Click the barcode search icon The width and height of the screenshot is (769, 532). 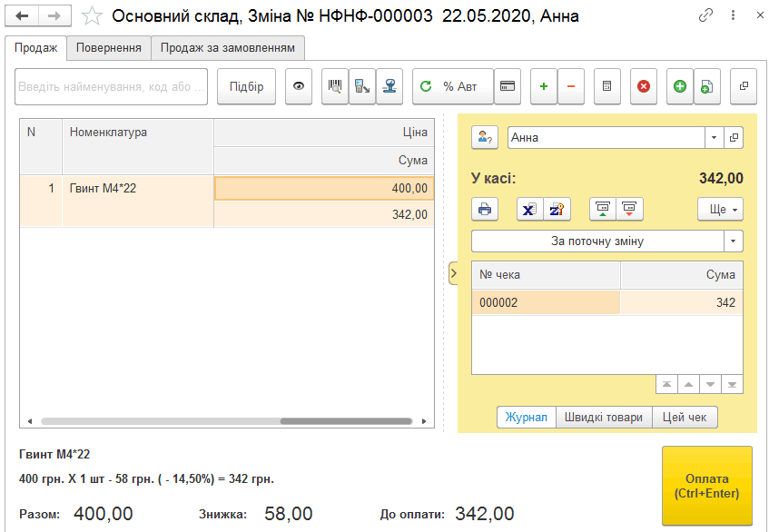coord(335,86)
